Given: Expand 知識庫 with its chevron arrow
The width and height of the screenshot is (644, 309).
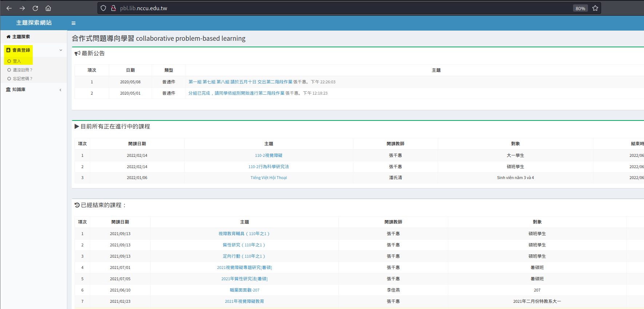Looking at the screenshot, I should click(60, 90).
